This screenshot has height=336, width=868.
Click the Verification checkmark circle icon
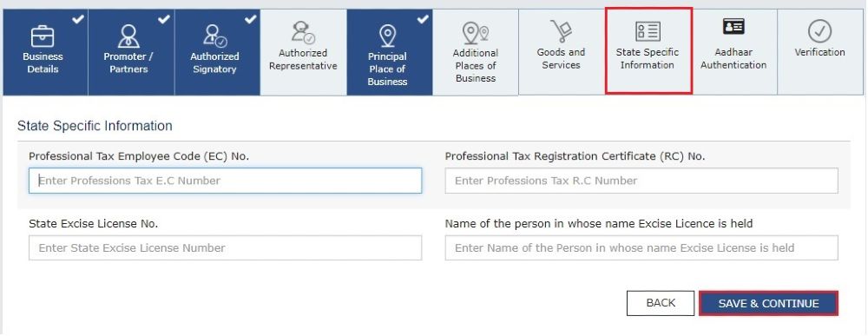click(820, 31)
